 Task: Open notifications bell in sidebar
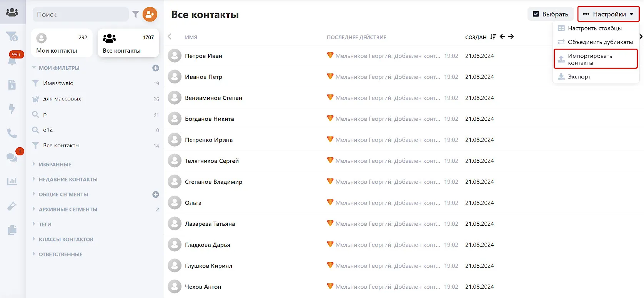tap(12, 60)
